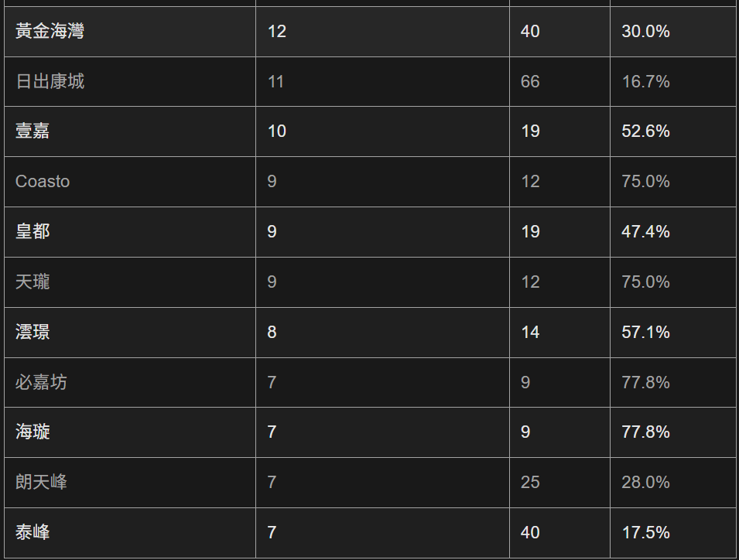Select the 天瓏 row name
The image size is (739, 560).
pyautogui.click(x=33, y=282)
